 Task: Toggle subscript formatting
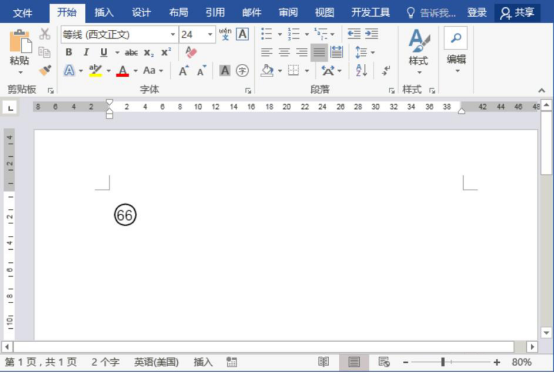point(149,53)
